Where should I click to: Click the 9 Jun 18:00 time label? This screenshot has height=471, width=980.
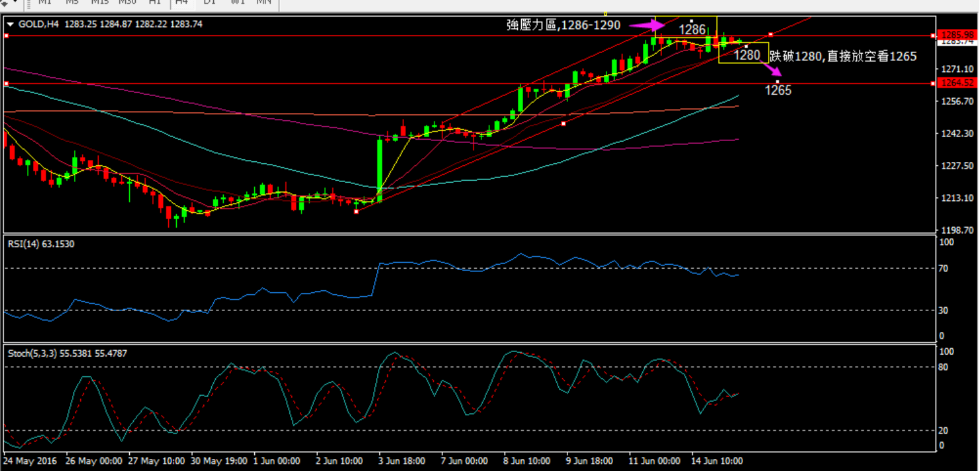[589, 460]
